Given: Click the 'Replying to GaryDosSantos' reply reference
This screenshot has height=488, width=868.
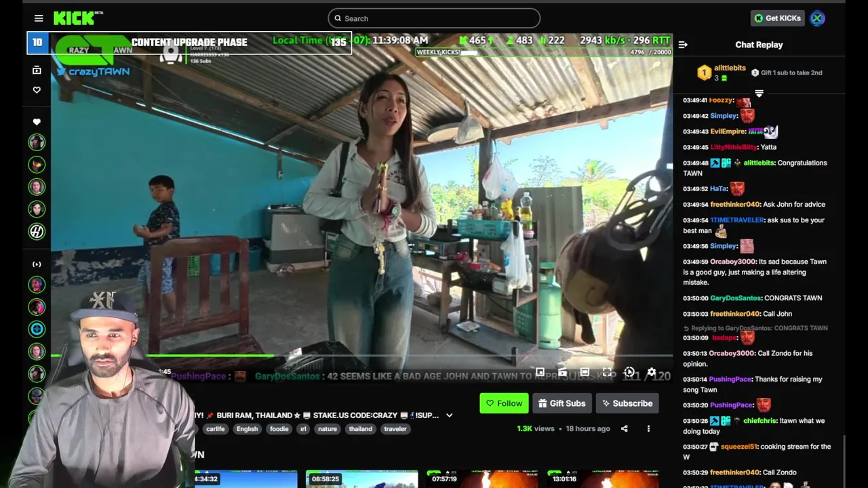Looking at the screenshot, I should [755, 328].
